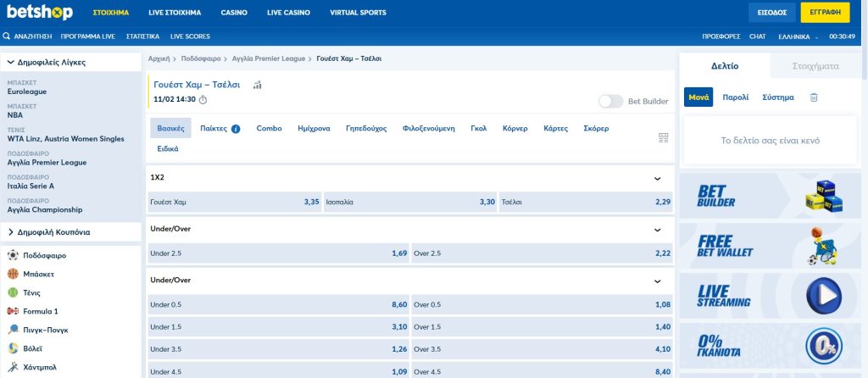Open Στοιχήματα bets tab
The image size is (868, 378).
click(x=816, y=66)
